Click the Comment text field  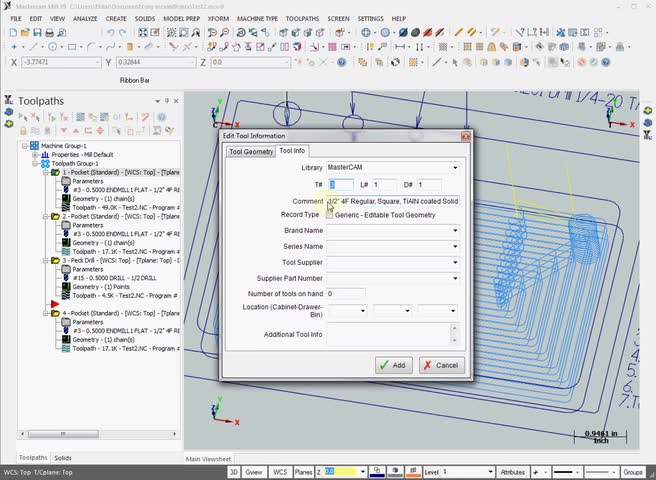pyautogui.click(x=393, y=201)
